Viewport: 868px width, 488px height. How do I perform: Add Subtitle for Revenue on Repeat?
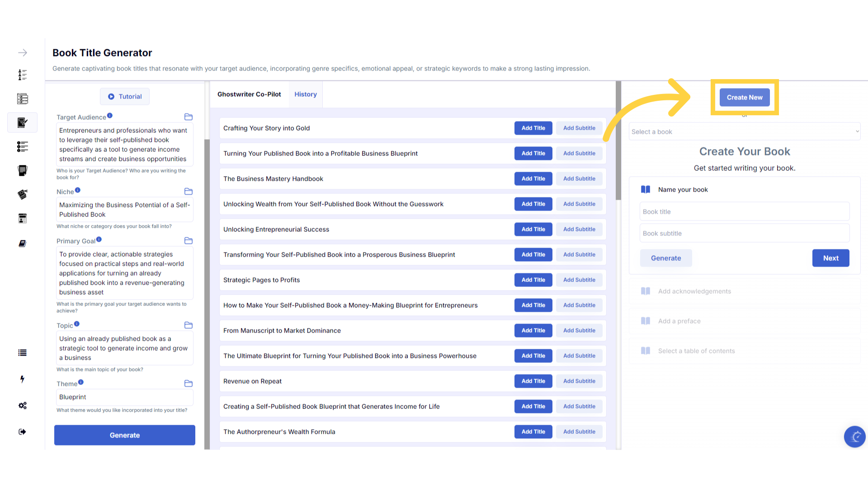pos(579,381)
